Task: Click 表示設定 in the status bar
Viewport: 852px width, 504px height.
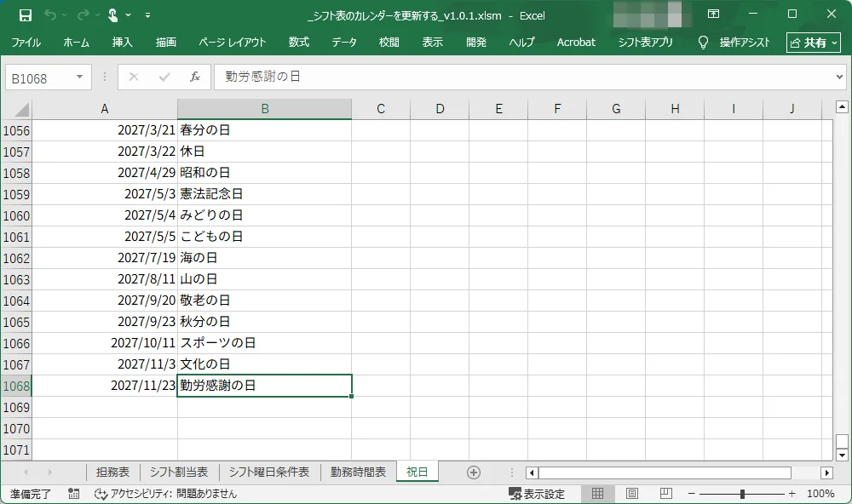Action: pyautogui.click(x=537, y=494)
